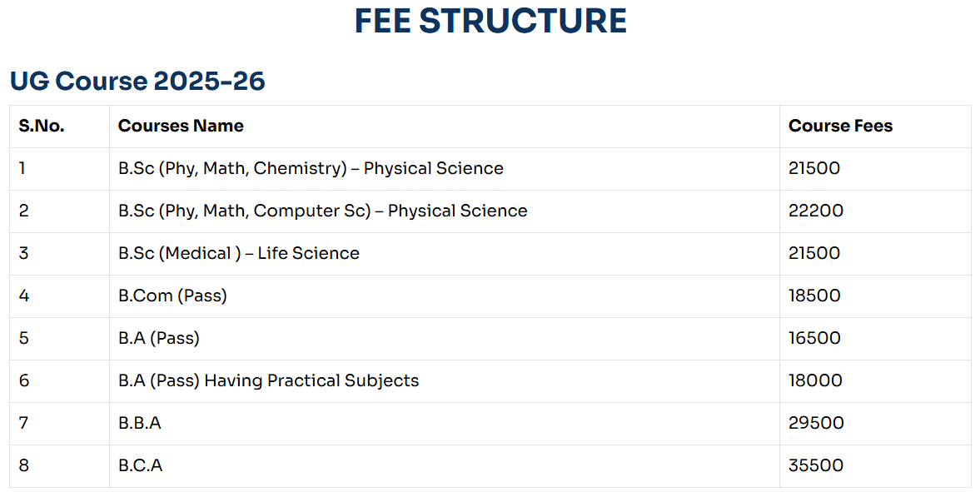Click the S.No. column header
980x492 pixels.
coord(42,127)
